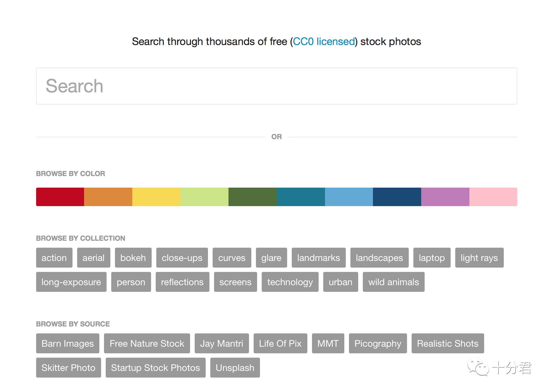Screen dimensions: 550x392
Task: Open the CC0 licensed link
Action: (324, 42)
